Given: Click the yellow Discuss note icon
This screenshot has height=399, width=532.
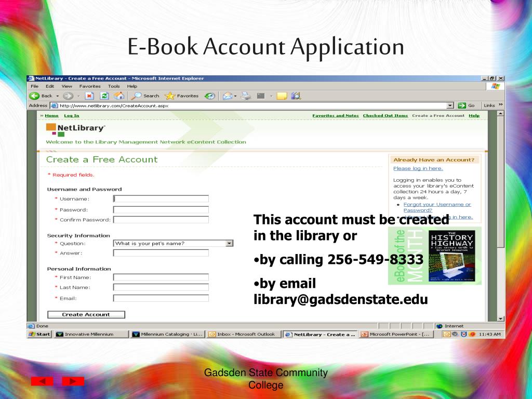Looking at the screenshot, I should (x=282, y=96).
